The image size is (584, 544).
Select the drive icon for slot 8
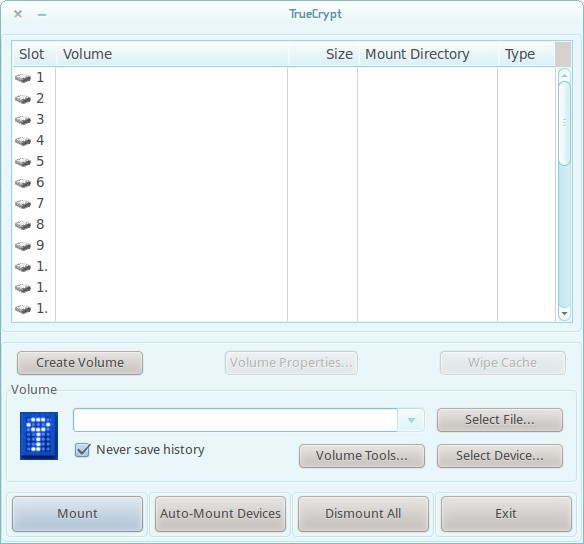23,225
